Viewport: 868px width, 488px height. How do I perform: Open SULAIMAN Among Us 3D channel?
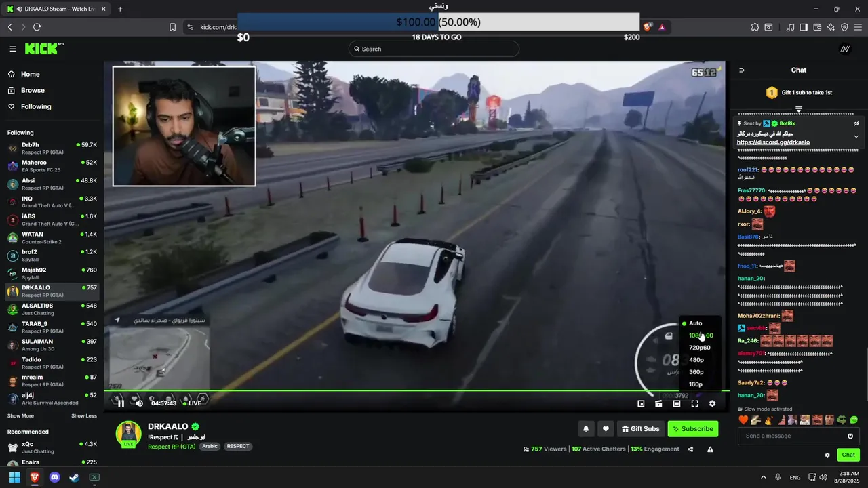(x=52, y=345)
